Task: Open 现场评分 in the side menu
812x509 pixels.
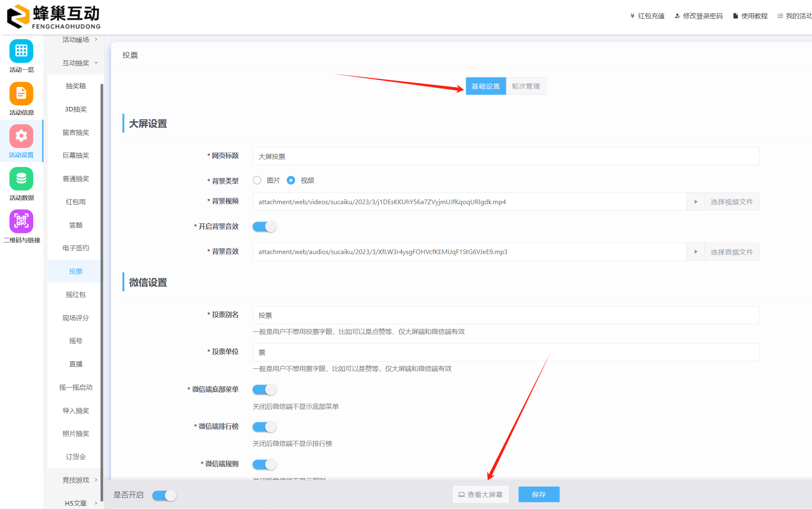Action: [x=76, y=318]
